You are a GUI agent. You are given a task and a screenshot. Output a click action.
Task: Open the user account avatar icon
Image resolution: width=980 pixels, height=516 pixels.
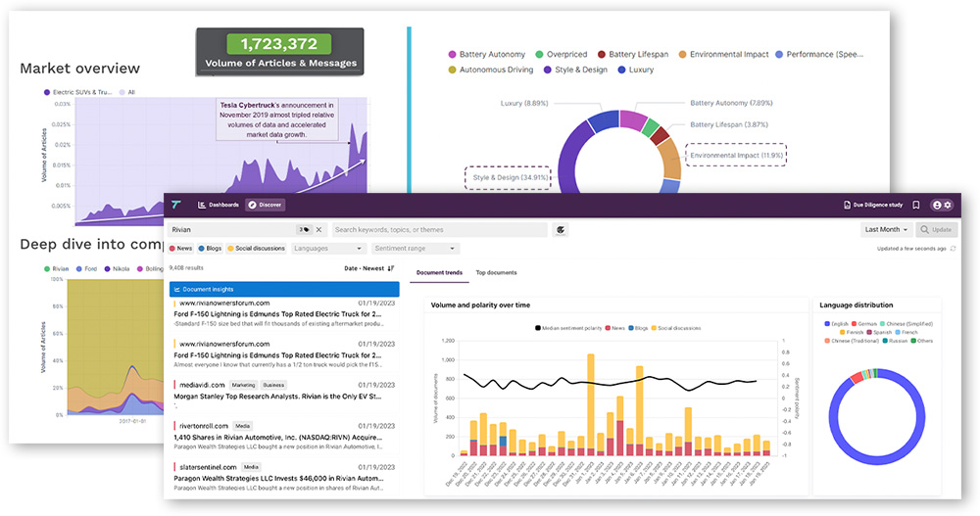937,205
